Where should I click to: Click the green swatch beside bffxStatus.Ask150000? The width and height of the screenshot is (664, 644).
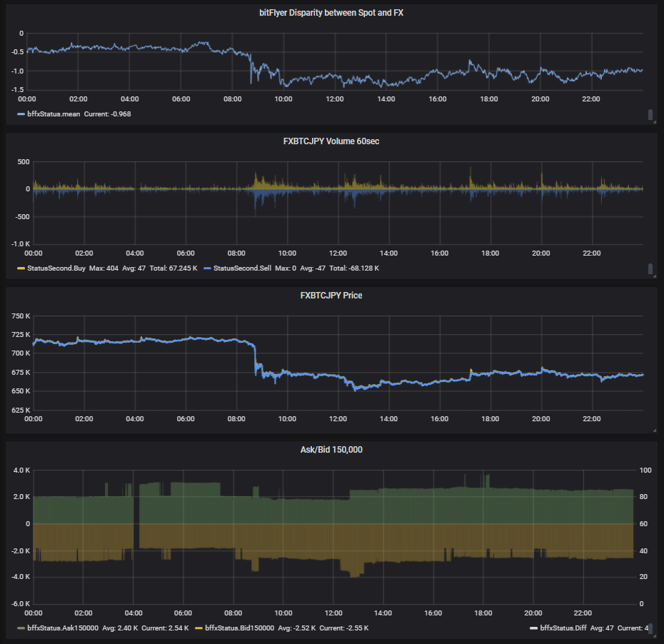[x=21, y=628]
